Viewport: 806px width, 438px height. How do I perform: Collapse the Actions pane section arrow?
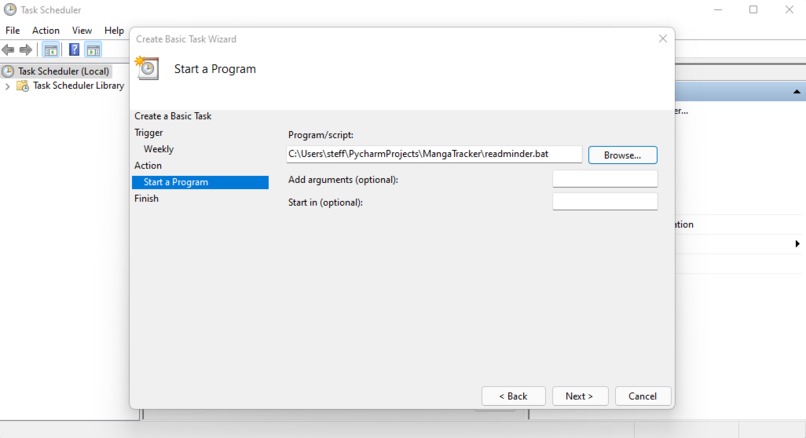coord(796,92)
